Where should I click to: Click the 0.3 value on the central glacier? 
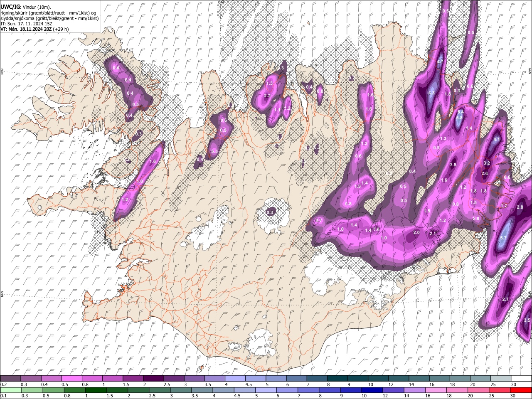(270, 212)
